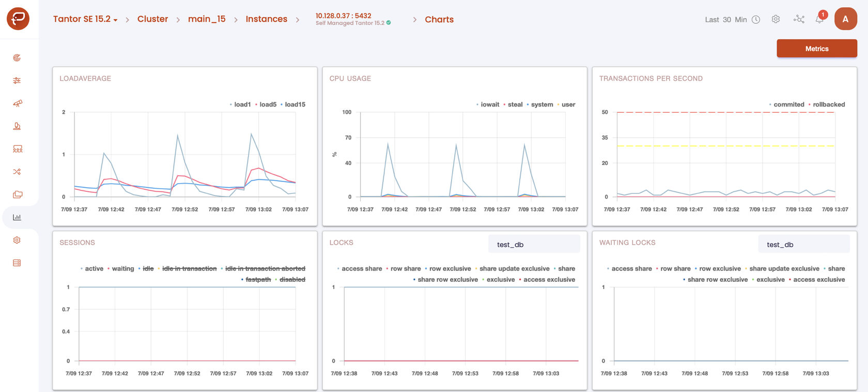Click the LOADAVERAGE panel title

tap(85, 79)
